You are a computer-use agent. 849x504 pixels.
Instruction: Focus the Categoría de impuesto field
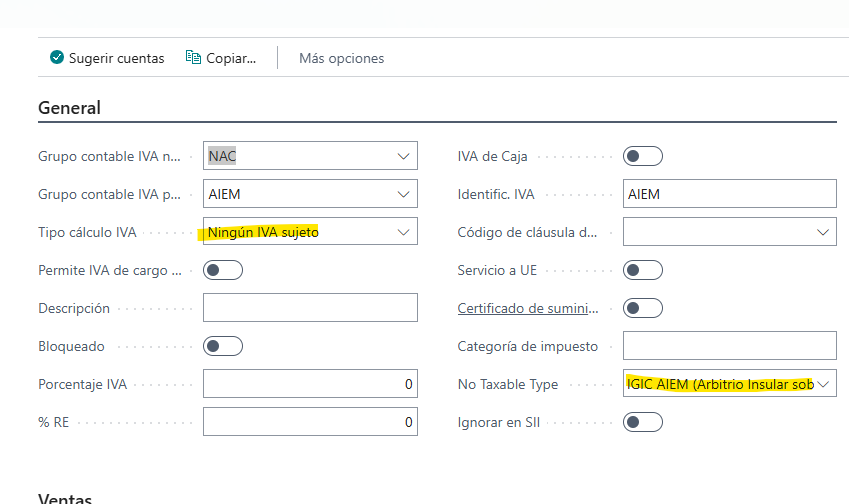tap(729, 346)
